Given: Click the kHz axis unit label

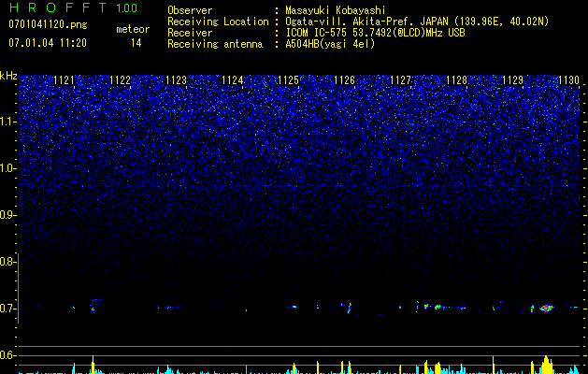Looking at the screenshot, I should pos(8,76).
